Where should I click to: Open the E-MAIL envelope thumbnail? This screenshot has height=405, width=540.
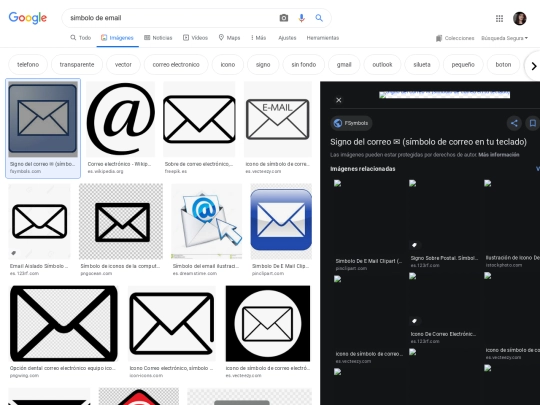(x=278, y=119)
